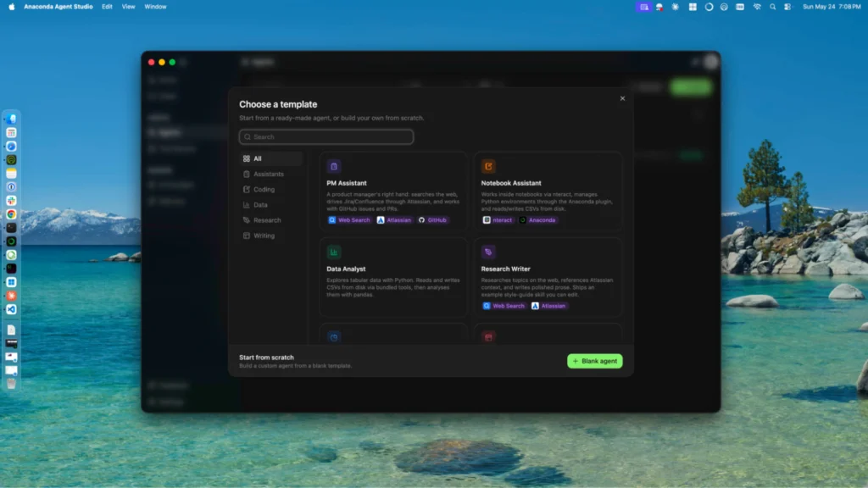Open Slack from the Dock
868x488 pixels.
11,201
